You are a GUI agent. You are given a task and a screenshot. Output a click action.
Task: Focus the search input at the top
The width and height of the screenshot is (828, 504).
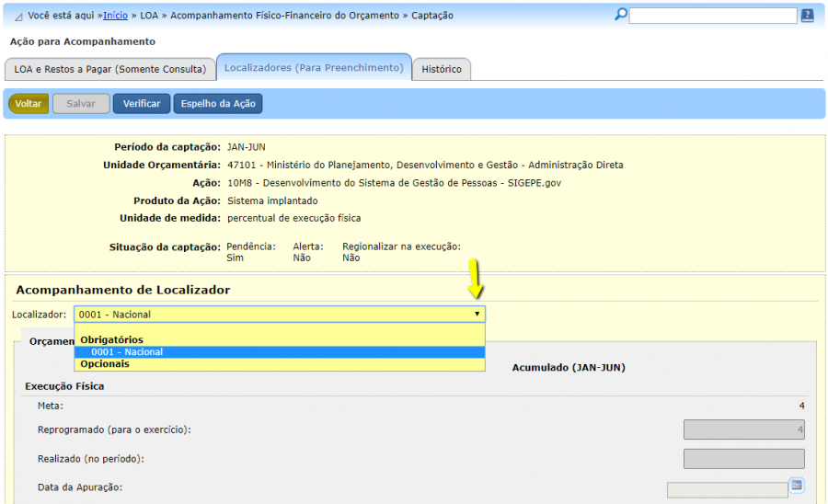point(713,16)
